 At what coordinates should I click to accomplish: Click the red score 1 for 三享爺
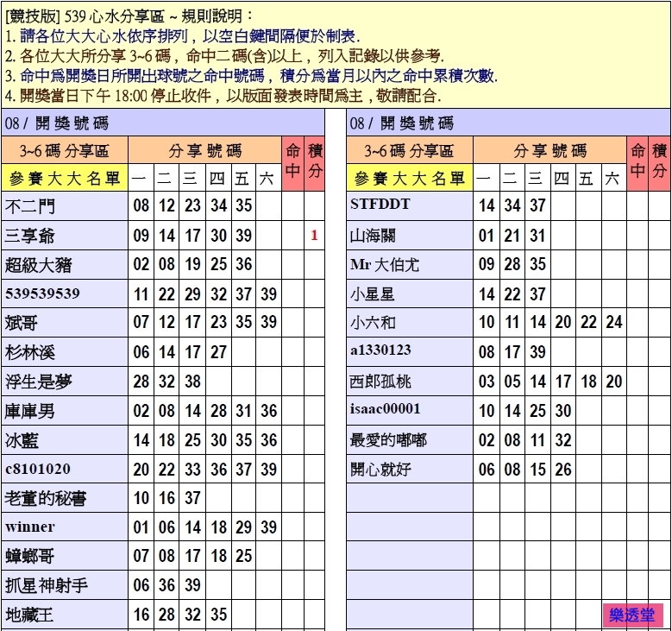coord(314,235)
